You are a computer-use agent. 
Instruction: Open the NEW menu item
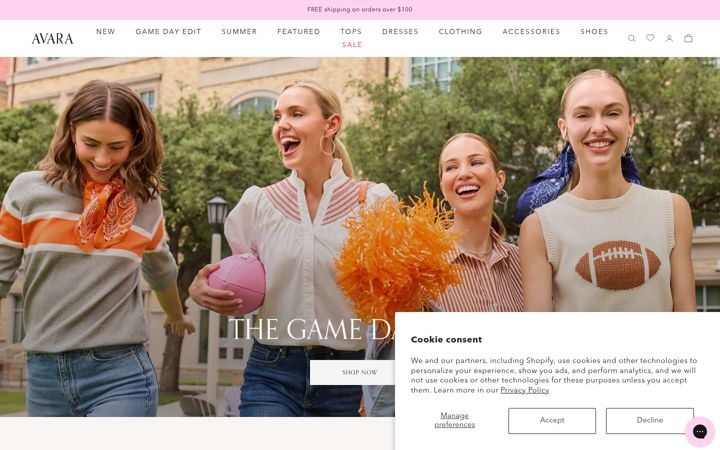click(106, 32)
